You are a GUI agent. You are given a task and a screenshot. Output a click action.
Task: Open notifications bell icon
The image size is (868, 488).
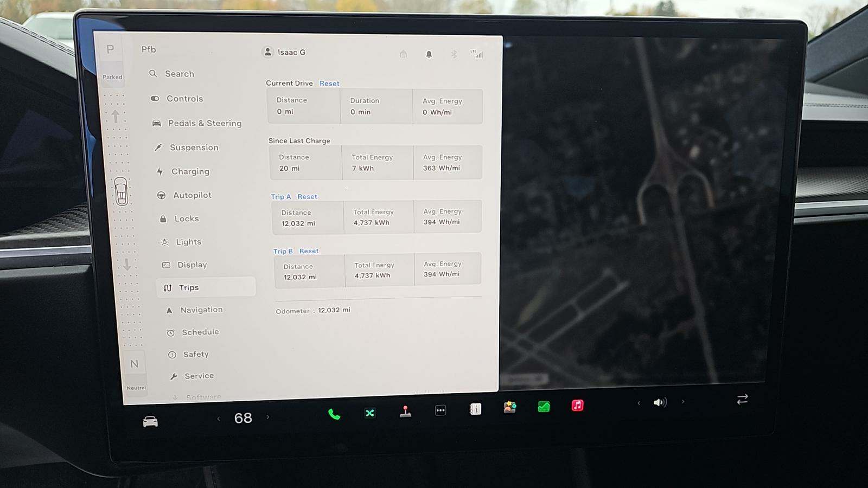point(429,54)
